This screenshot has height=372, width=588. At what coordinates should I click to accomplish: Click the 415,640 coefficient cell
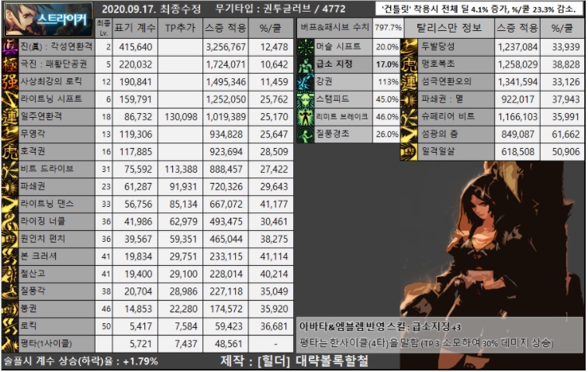point(135,47)
